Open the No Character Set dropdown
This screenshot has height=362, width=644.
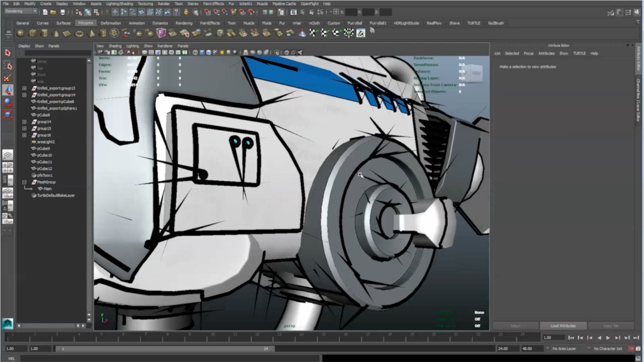608,348
